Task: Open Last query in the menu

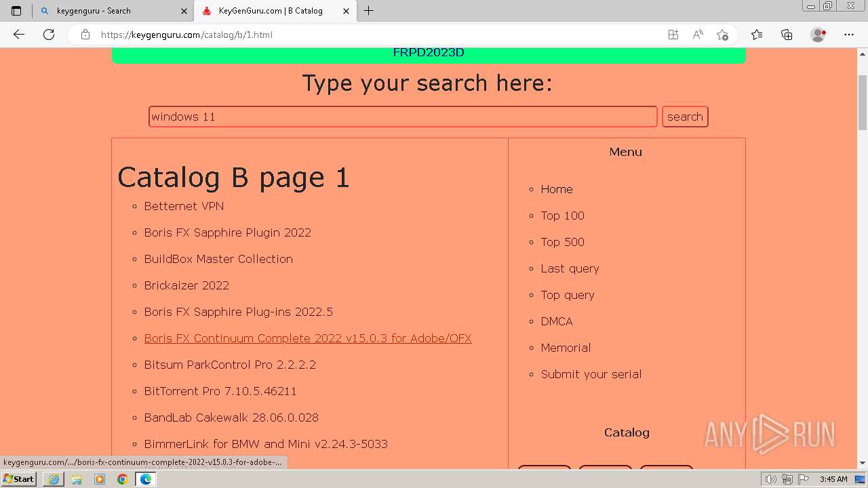Action: coord(570,268)
